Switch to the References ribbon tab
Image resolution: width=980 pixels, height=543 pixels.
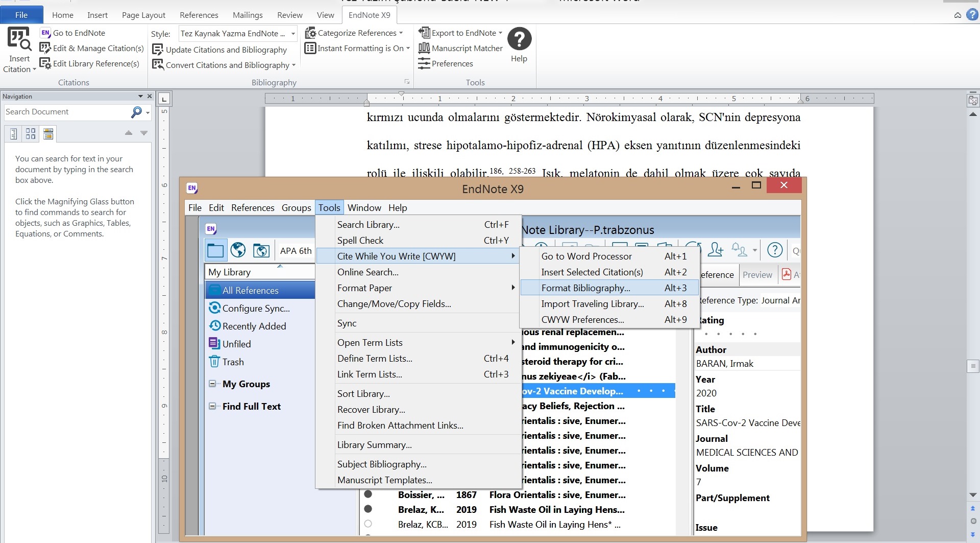[199, 15]
